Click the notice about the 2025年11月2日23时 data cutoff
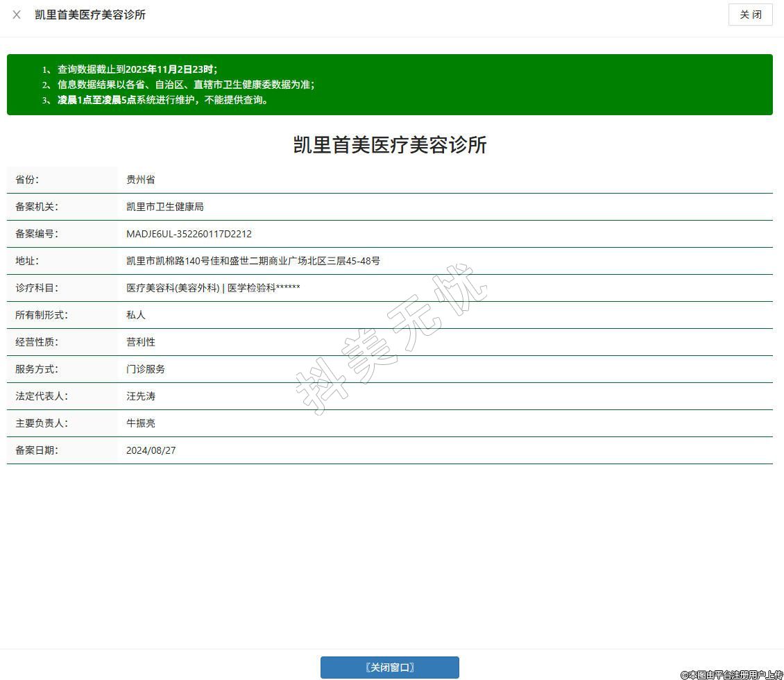 137,69
